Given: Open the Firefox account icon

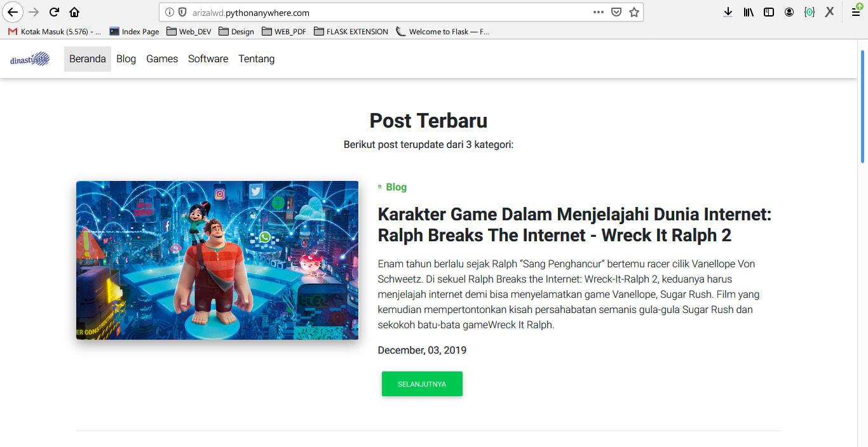Looking at the screenshot, I should (x=789, y=12).
